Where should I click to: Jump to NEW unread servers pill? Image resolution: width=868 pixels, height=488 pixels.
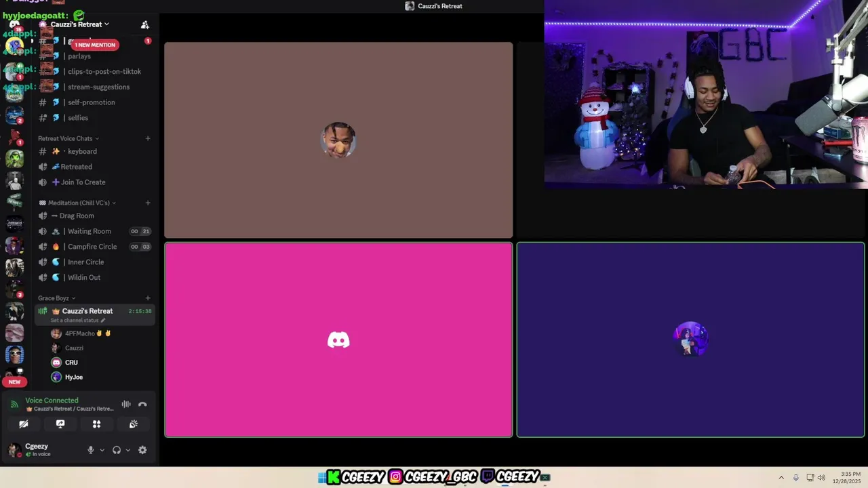pos(14,382)
